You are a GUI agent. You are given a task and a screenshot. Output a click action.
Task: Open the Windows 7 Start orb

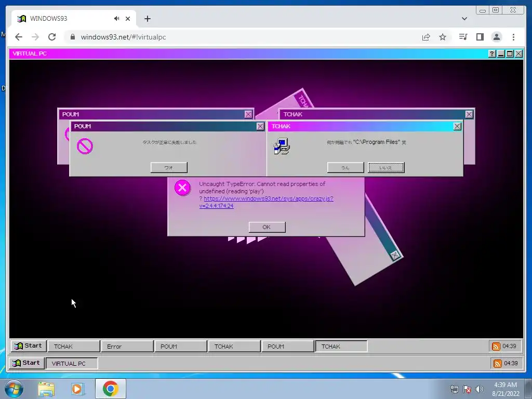pyautogui.click(x=14, y=389)
